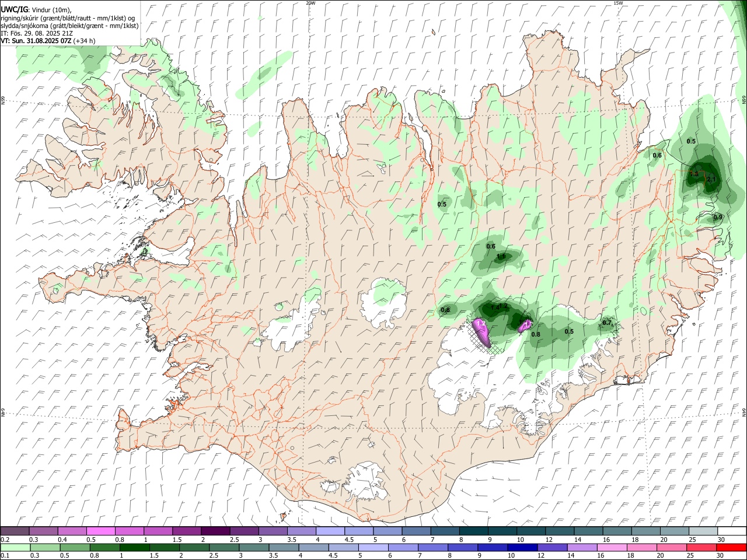Screen dimensions: 747x560
Task: Click the 20W longitude label
Action: click(x=310, y=3)
